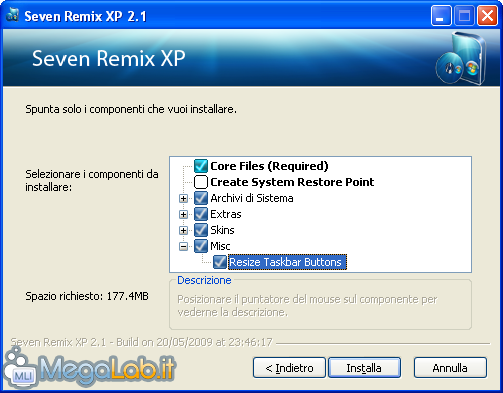This screenshot has height=393, width=503.
Task: Click 'Posizionare il puntatore del mouse' description text
Action: tap(307, 306)
